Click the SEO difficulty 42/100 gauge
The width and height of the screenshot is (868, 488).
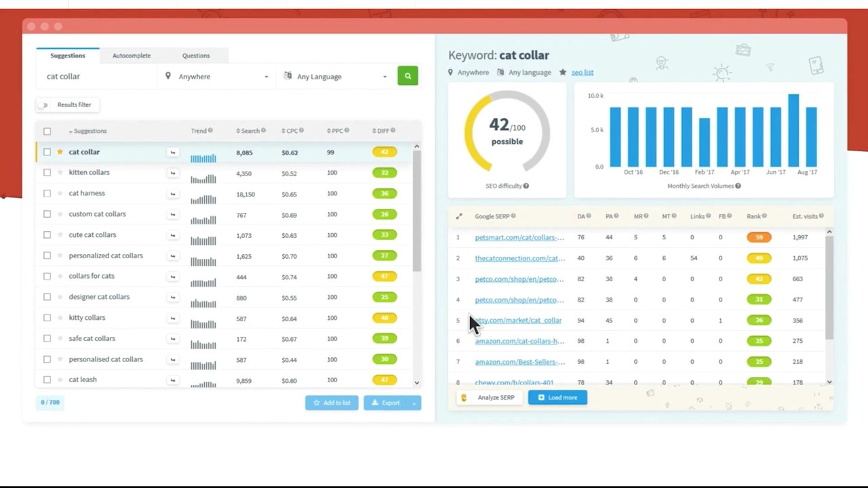point(507,132)
